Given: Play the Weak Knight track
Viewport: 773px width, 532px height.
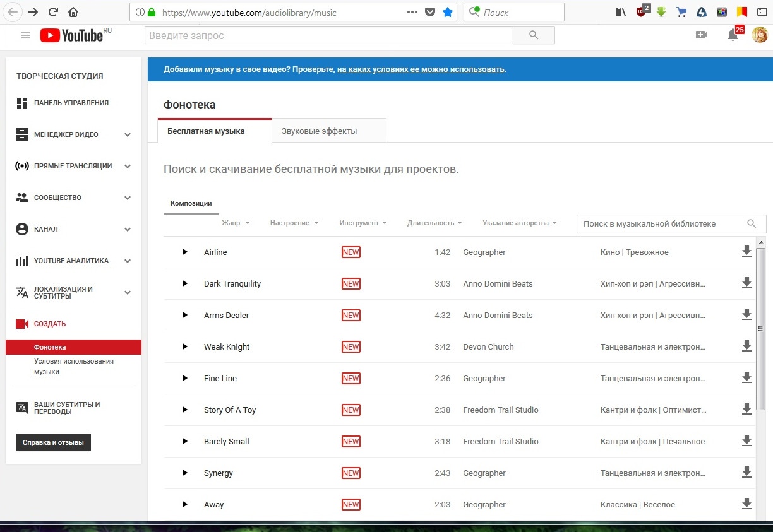Looking at the screenshot, I should 185,346.
